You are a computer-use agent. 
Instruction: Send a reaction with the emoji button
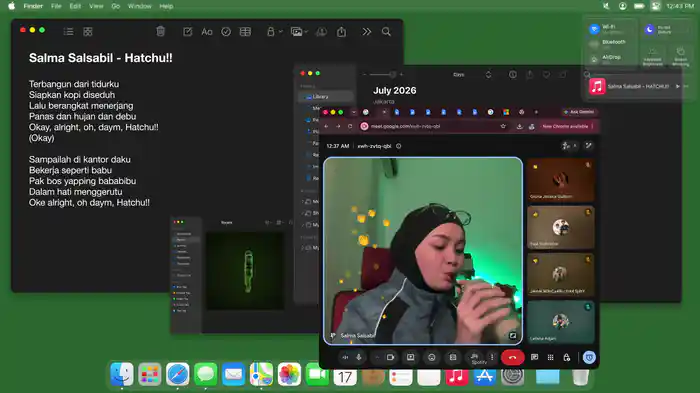pyautogui.click(x=432, y=357)
